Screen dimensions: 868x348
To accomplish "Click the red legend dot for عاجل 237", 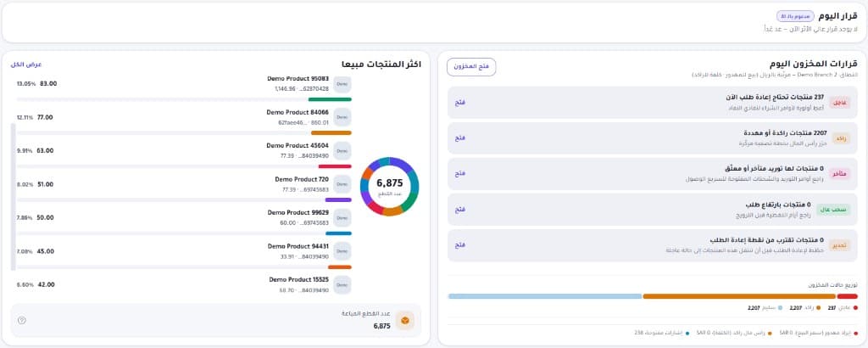I will [854, 307].
